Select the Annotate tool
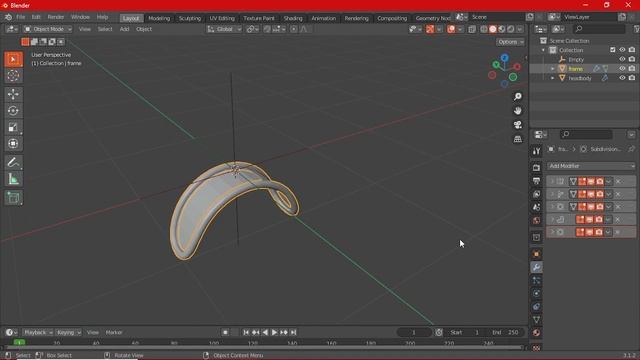Viewport: 640px width, 360px height. [13, 162]
